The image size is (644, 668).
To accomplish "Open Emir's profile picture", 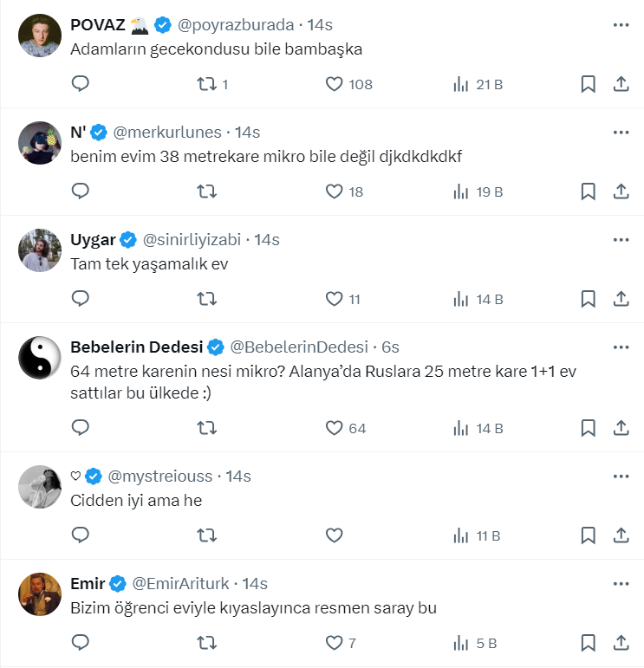I will 39,594.
